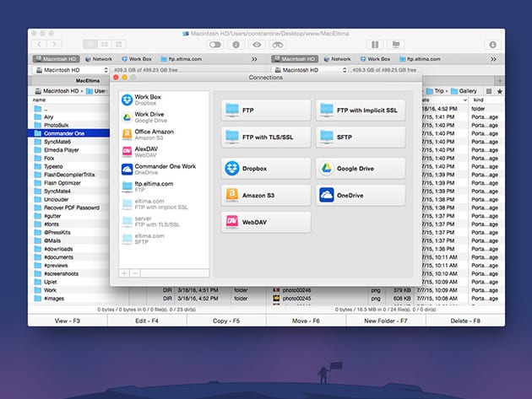Click Delete - F8 button
The image size is (532, 399).
click(465, 321)
